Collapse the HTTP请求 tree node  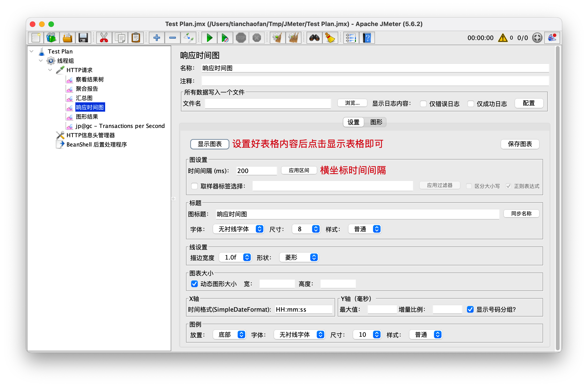click(x=50, y=70)
